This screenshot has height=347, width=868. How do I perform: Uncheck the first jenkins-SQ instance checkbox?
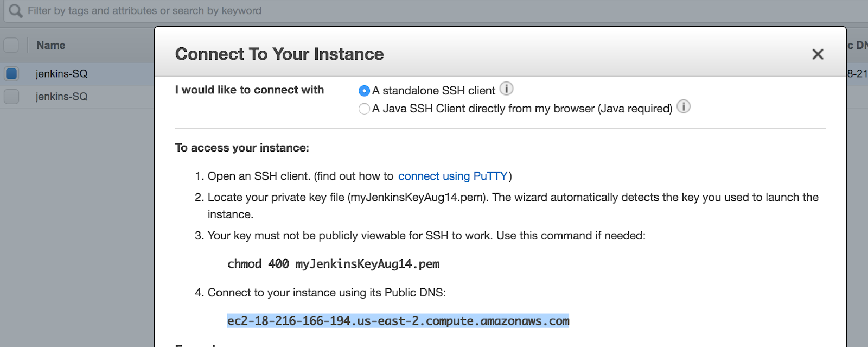[11, 73]
